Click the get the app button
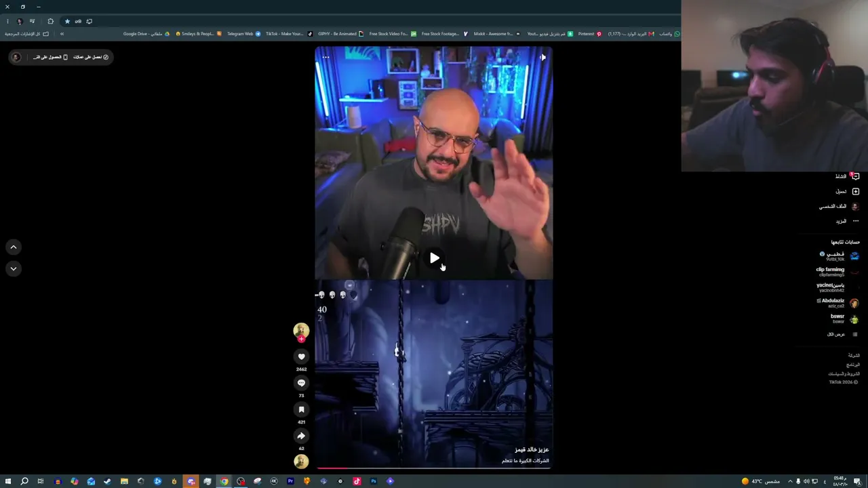The width and height of the screenshot is (868, 488). [50, 57]
